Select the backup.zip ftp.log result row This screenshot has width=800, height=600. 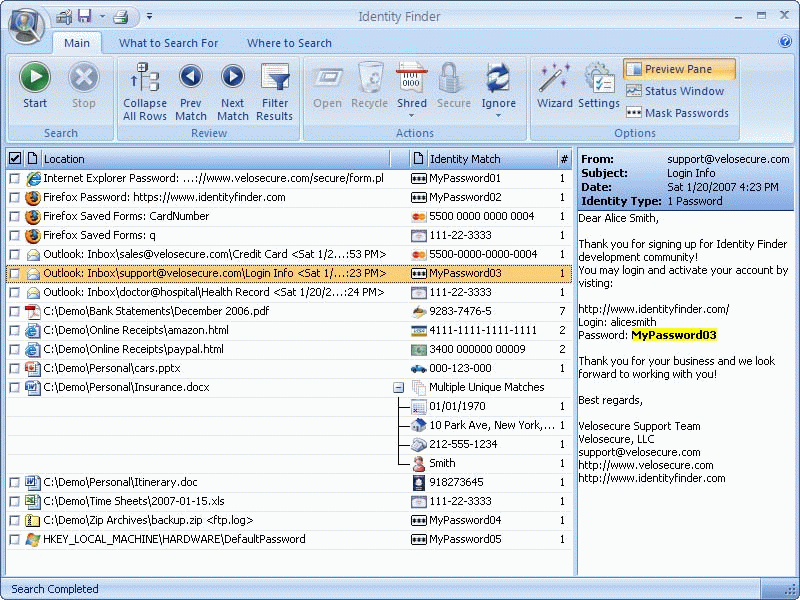[x=200, y=520]
